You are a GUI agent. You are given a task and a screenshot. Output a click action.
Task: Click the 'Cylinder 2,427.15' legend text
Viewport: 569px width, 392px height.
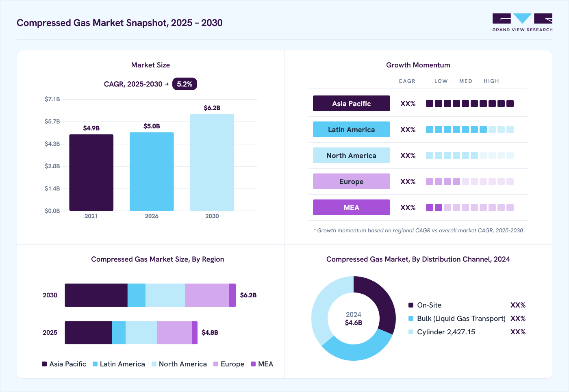446,332
